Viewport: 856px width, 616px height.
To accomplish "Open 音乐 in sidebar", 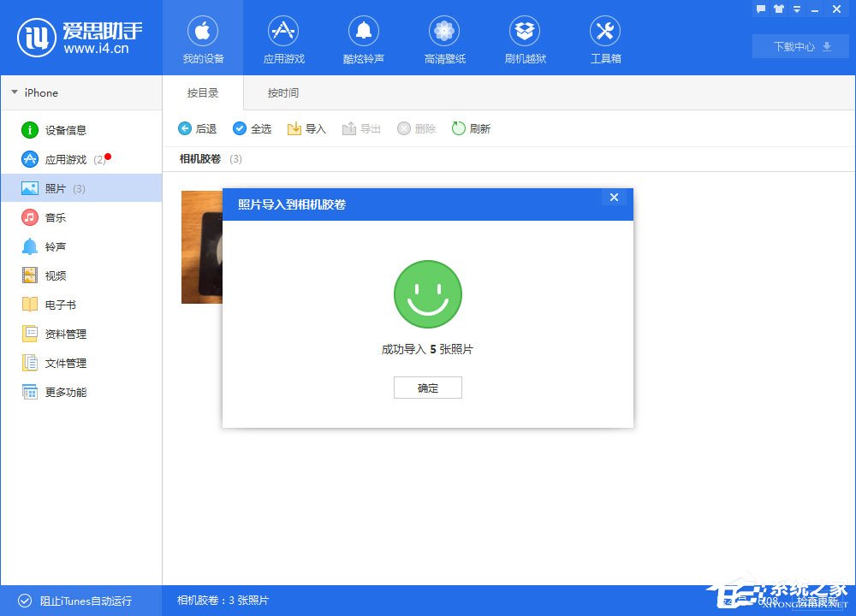I will (81, 217).
